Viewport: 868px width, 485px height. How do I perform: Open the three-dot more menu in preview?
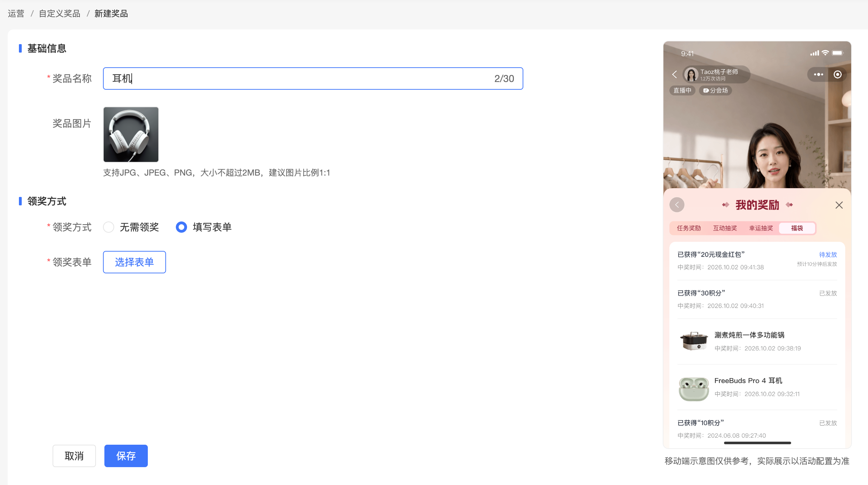[818, 74]
